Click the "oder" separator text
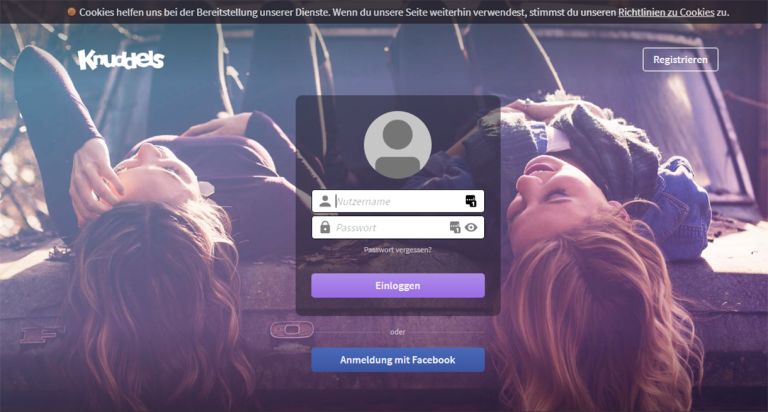Image resolution: width=768 pixels, height=412 pixels. 398,332
